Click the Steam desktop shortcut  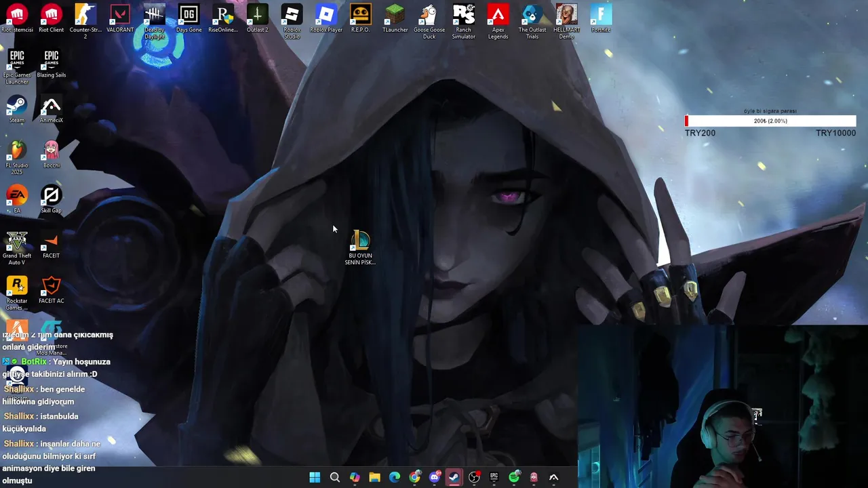[17, 110]
